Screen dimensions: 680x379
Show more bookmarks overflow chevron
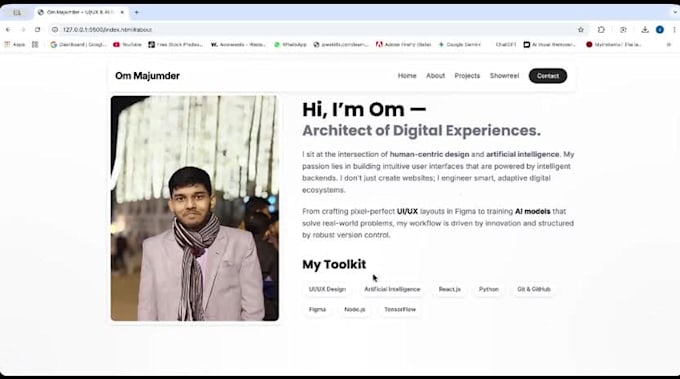click(668, 44)
